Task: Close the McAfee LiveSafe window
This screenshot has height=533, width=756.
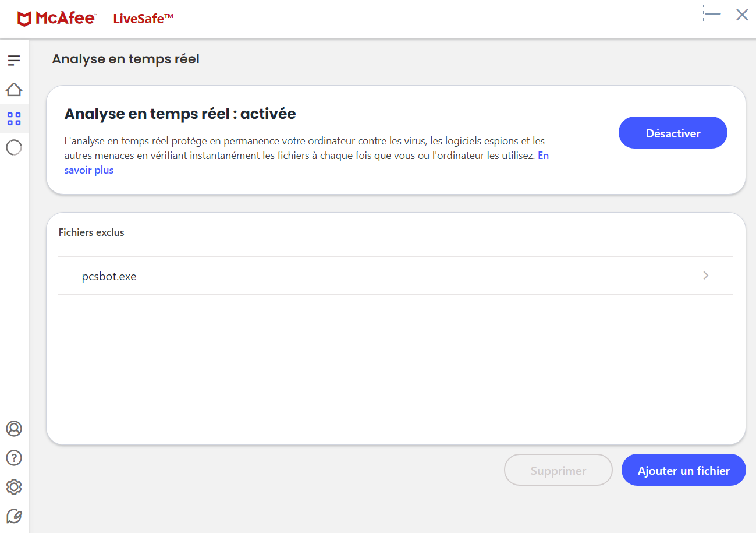Action: point(742,15)
